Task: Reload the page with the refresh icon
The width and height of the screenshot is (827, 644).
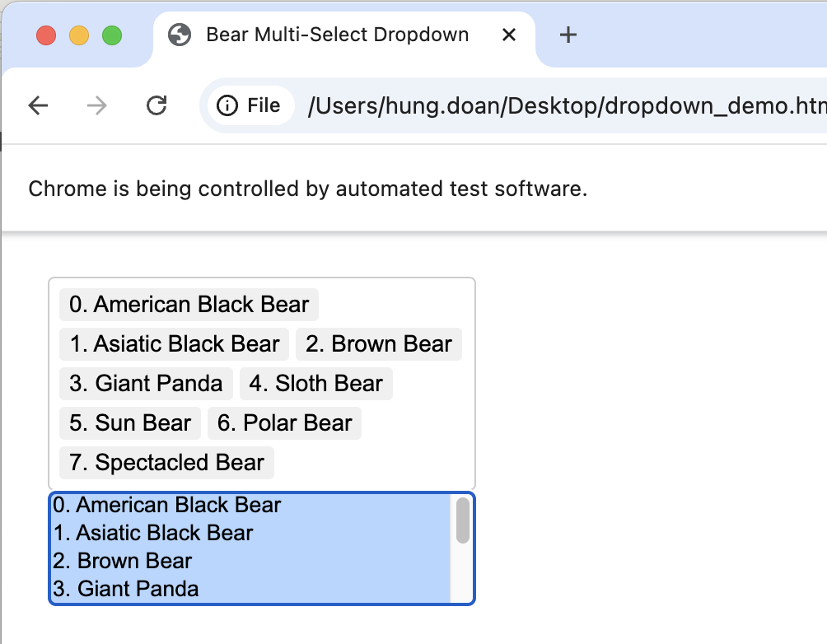Action: click(157, 105)
